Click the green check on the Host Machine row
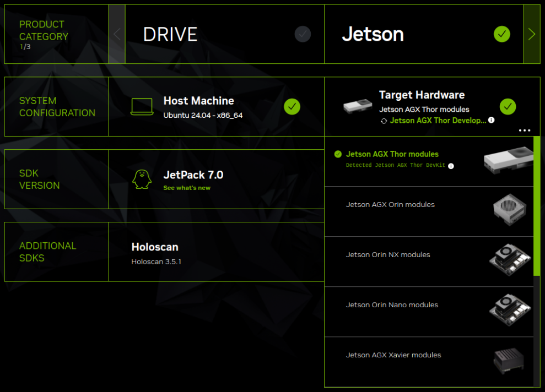 coord(292,106)
